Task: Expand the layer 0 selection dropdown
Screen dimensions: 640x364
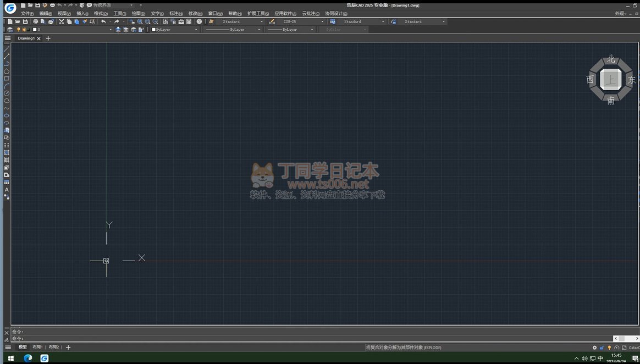Action: [110, 30]
